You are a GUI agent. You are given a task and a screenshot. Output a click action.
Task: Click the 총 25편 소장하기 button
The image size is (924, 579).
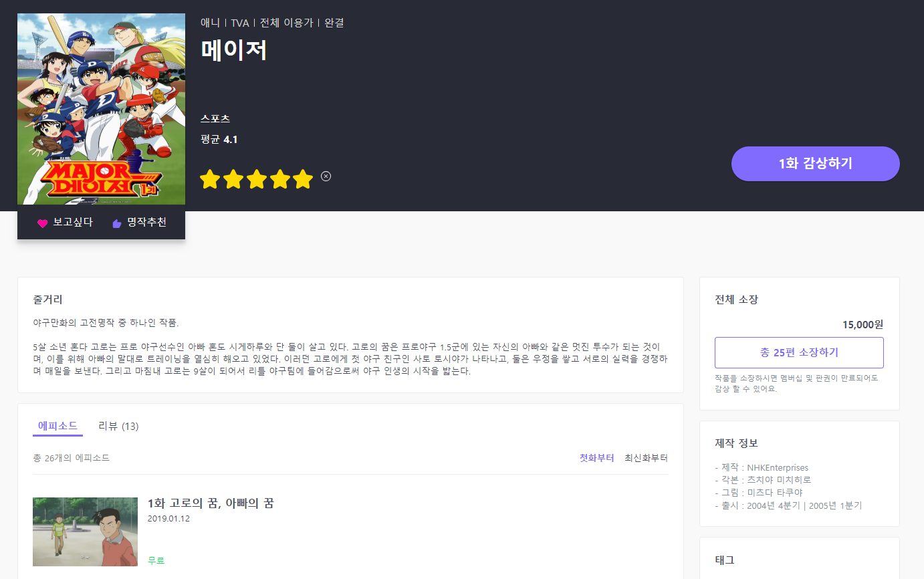pyautogui.click(x=799, y=352)
